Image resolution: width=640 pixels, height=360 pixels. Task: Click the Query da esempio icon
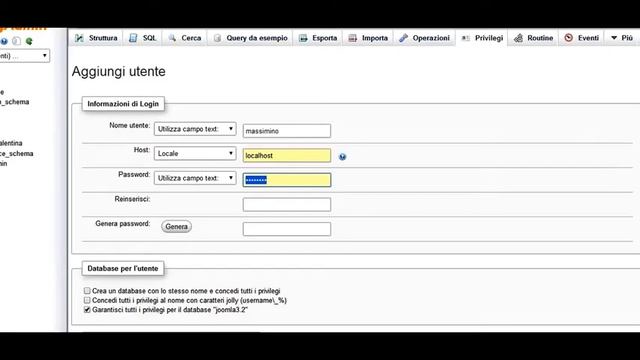point(218,38)
